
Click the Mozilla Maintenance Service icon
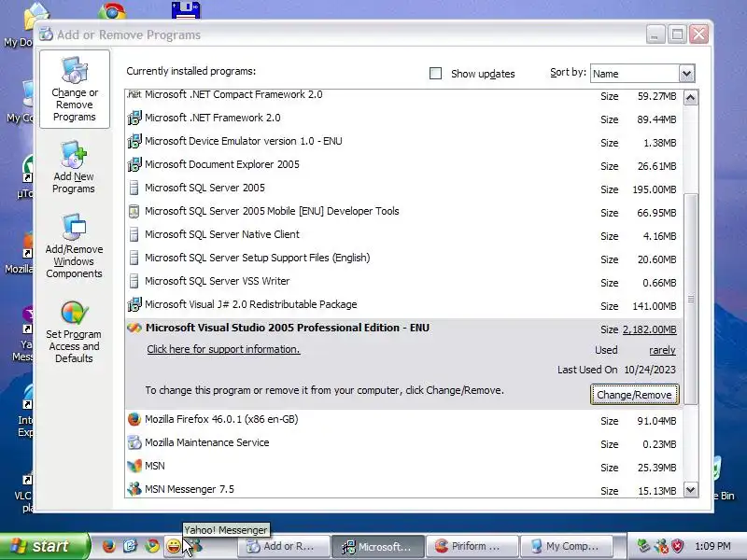coord(134,442)
